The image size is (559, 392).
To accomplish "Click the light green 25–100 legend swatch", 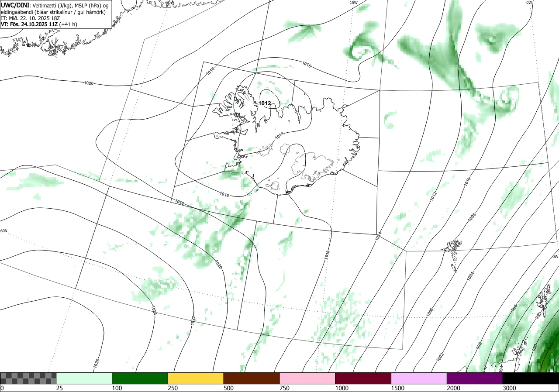I will [x=84, y=378].
